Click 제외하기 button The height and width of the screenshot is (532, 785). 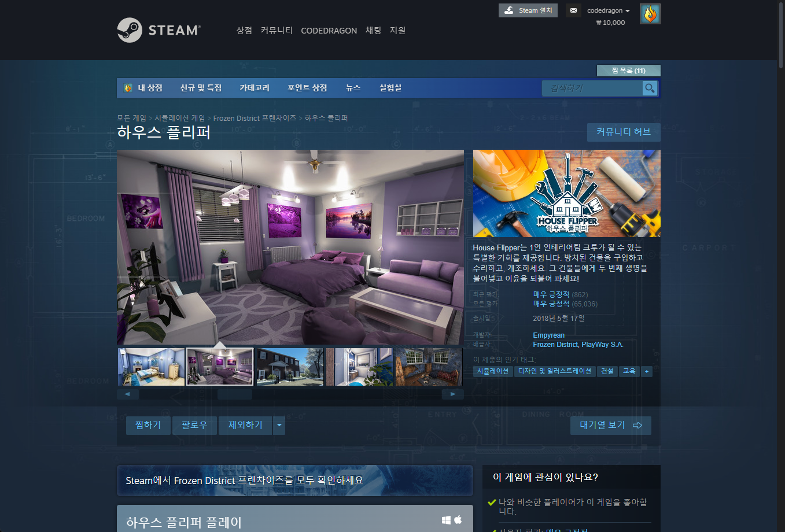click(245, 425)
